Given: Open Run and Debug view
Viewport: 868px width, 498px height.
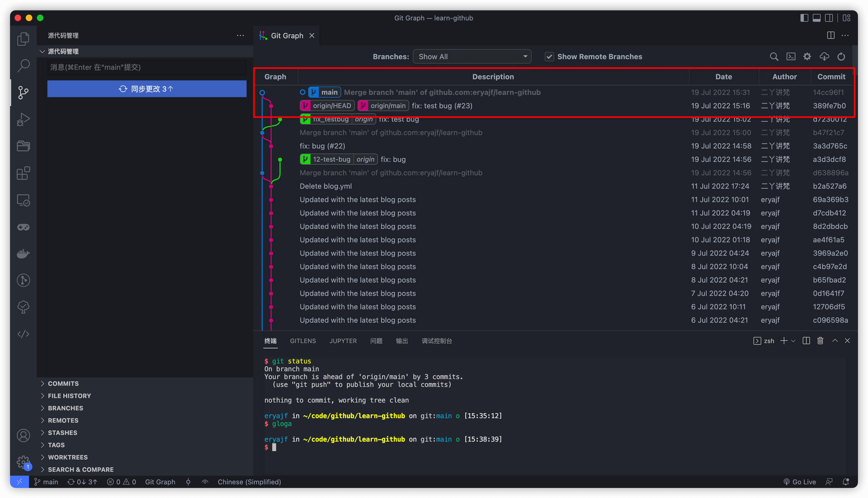Looking at the screenshot, I should coord(23,119).
